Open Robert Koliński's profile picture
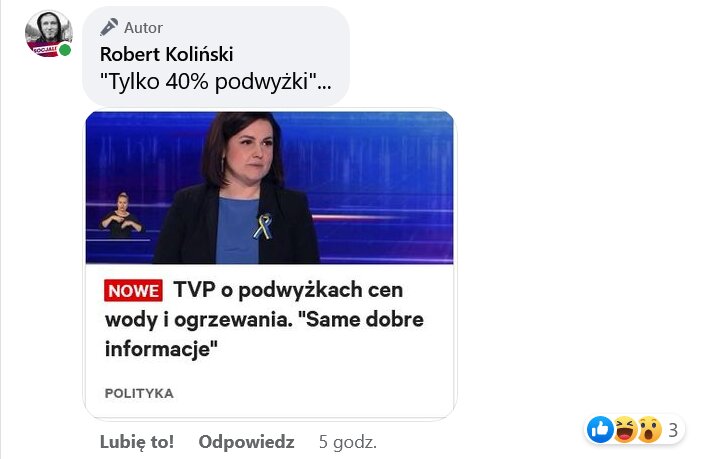Image resolution: width=708 pixels, height=459 pixels. [x=48, y=33]
